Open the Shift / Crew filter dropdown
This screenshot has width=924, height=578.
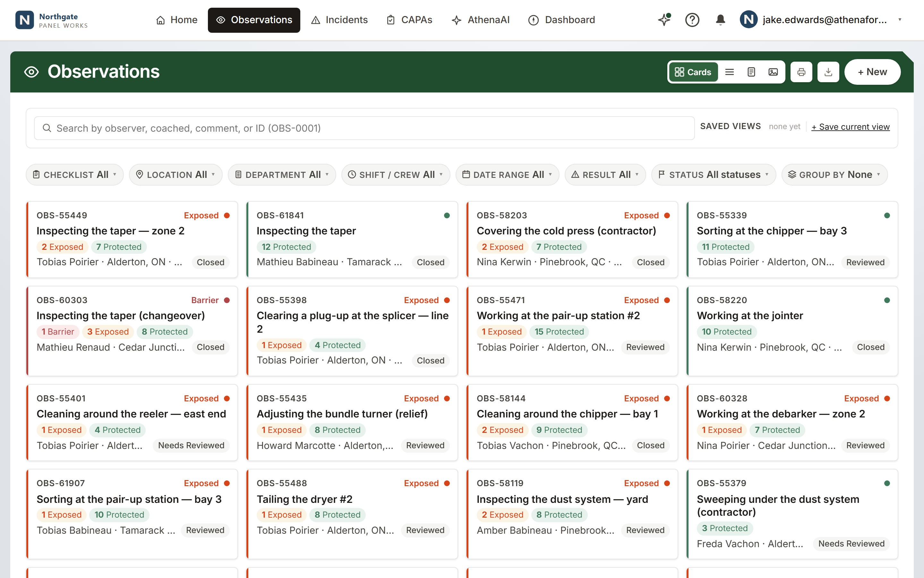pyautogui.click(x=396, y=175)
